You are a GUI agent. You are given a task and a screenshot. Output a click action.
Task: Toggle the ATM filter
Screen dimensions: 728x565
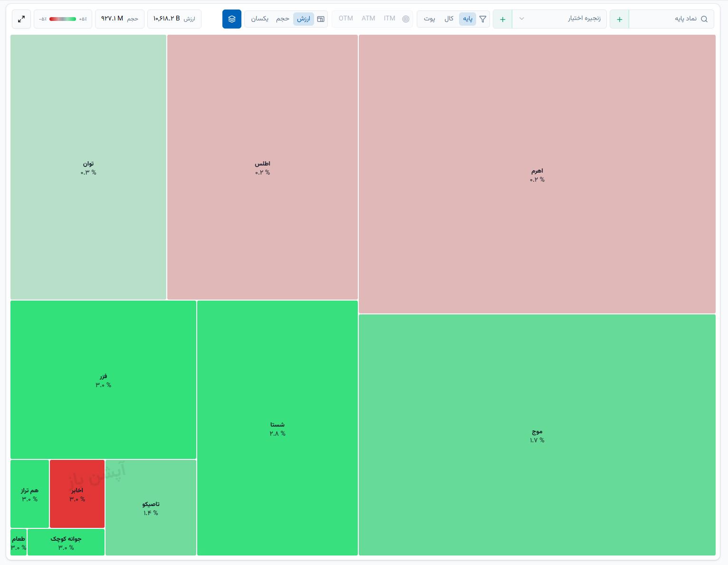click(x=368, y=19)
